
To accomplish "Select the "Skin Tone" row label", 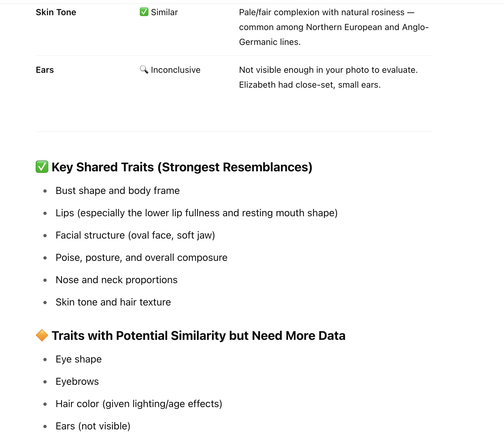I will [x=56, y=12].
